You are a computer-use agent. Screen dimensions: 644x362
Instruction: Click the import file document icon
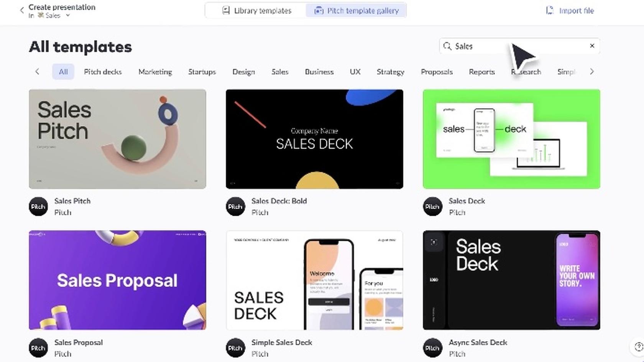pos(550,11)
